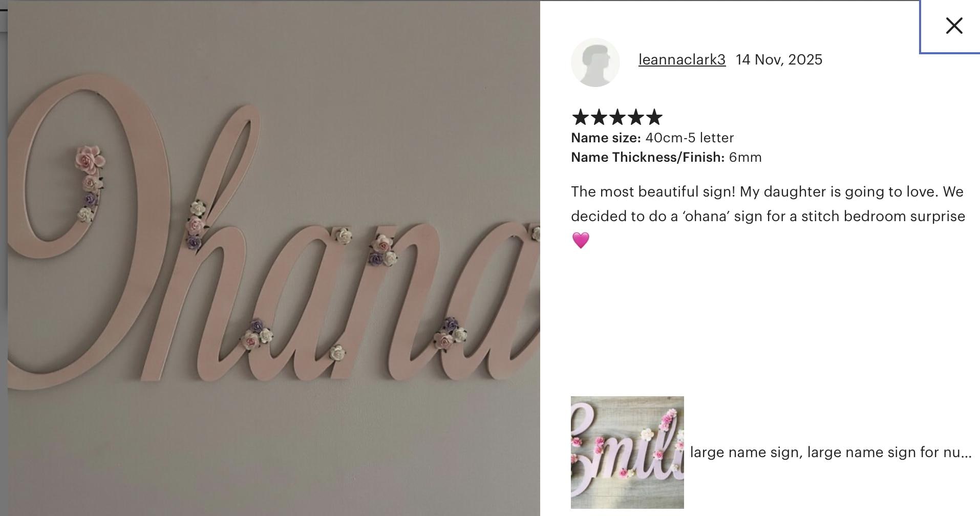The height and width of the screenshot is (516, 980).
Task: Select the 'Name Thickness/Finish: 6mm' text
Action: pyautogui.click(x=666, y=157)
